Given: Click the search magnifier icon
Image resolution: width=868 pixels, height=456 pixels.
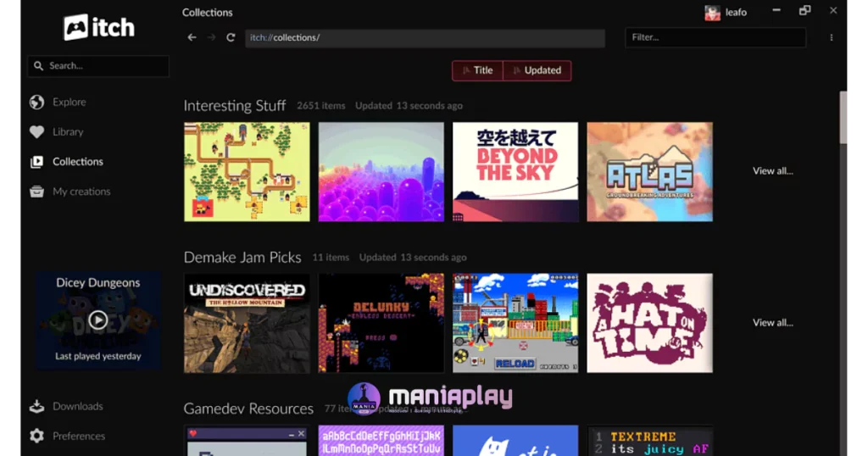Looking at the screenshot, I should pos(38,66).
